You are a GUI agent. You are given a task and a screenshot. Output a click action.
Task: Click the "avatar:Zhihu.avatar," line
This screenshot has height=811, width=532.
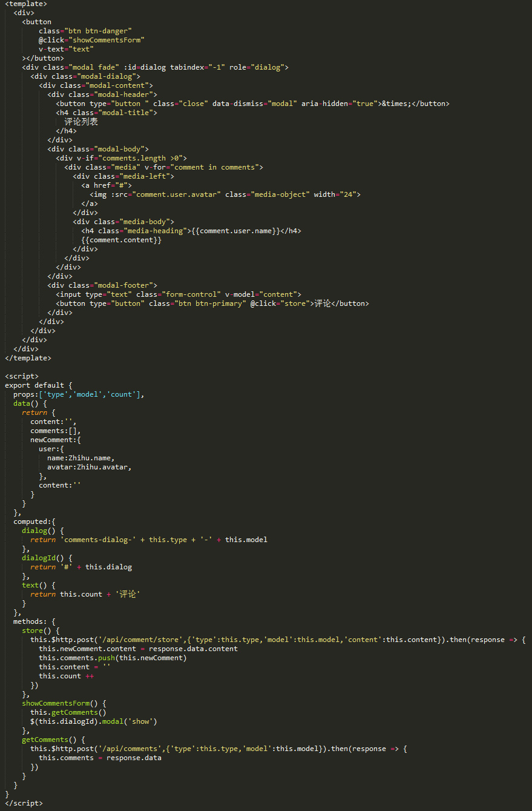click(90, 467)
